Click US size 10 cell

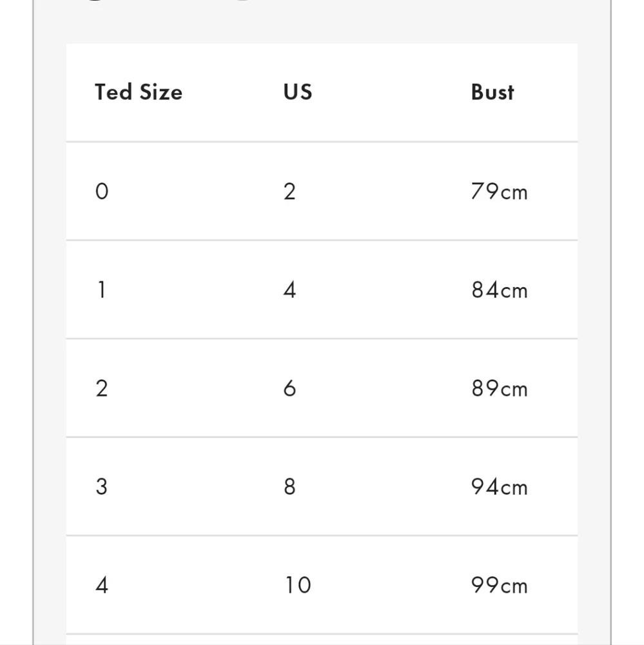pos(297,585)
